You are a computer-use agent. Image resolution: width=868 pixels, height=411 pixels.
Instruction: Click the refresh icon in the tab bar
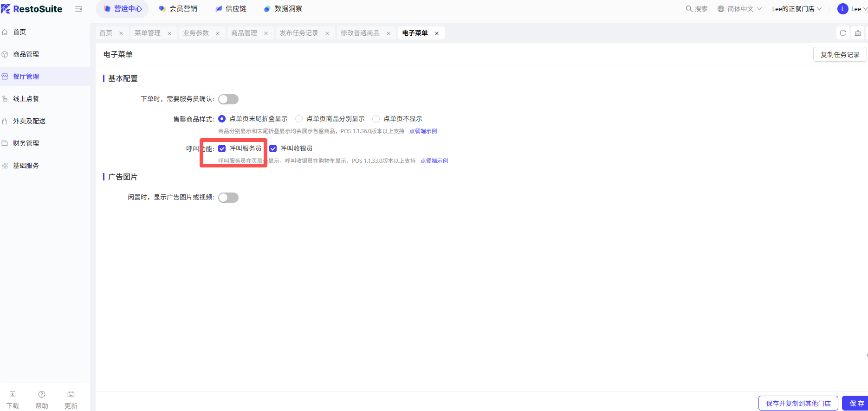coord(843,33)
